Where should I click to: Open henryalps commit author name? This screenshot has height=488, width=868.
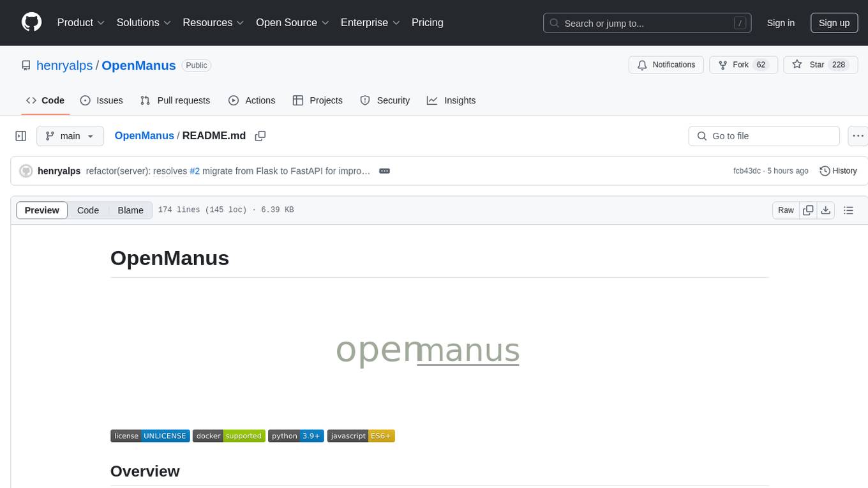click(59, 171)
